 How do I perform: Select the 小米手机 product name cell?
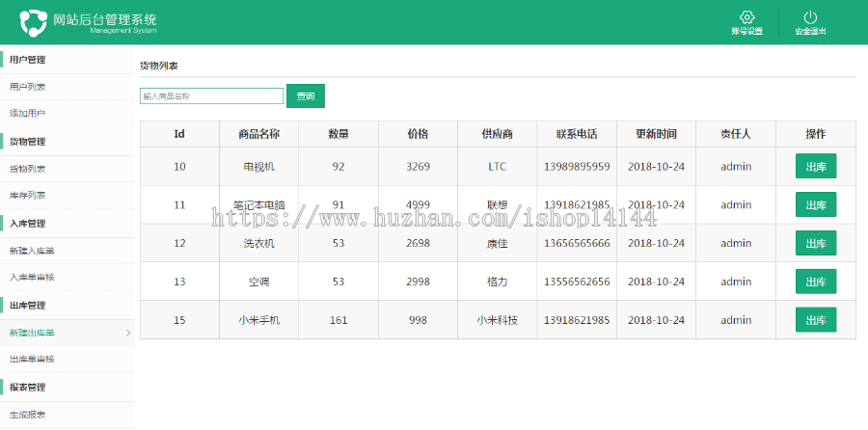(x=259, y=320)
